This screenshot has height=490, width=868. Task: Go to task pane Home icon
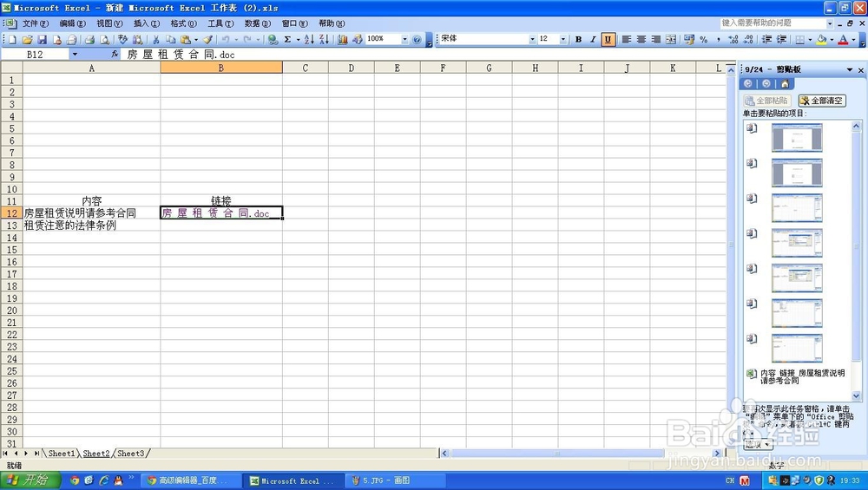click(785, 83)
